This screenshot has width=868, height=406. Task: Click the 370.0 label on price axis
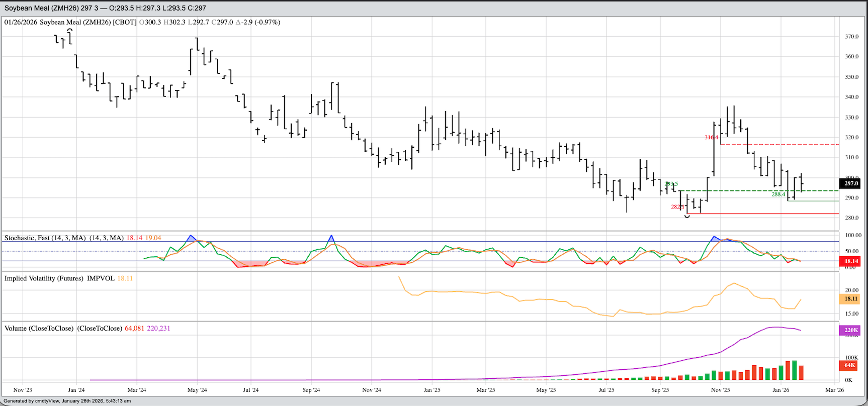point(851,37)
